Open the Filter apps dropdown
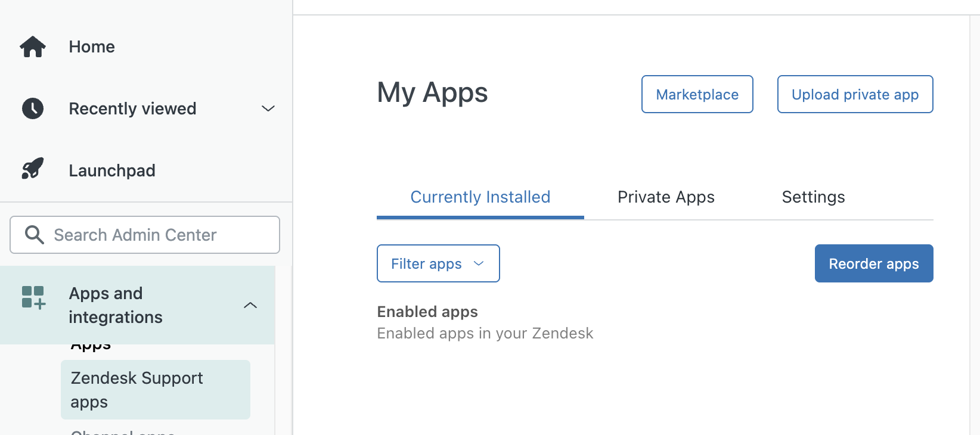The width and height of the screenshot is (980, 435). click(x=438, y=263)
